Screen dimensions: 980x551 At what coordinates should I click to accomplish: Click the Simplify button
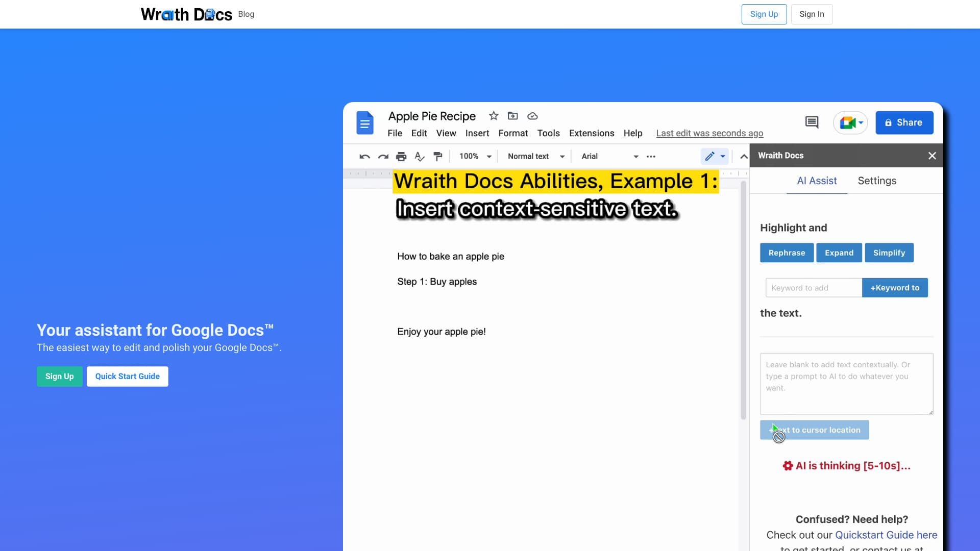pyautogui.click(x=889, y=253)
